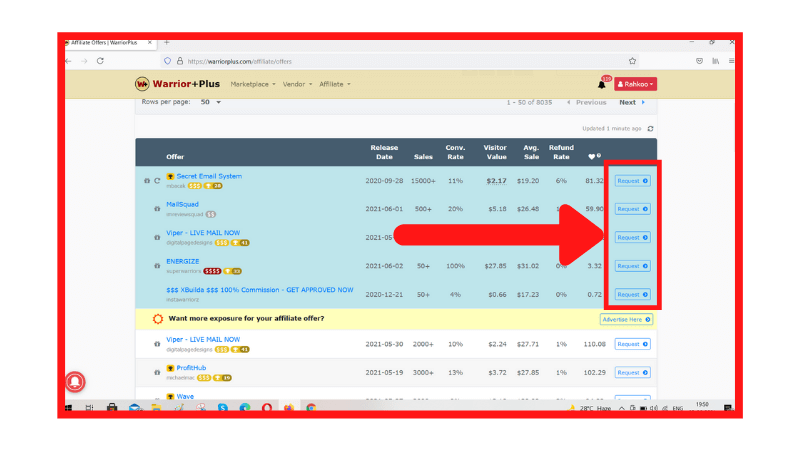Open the $$$ XBuilda $$$ 100% Commission link
Viewport: 800px width, 450px height.
260,290
